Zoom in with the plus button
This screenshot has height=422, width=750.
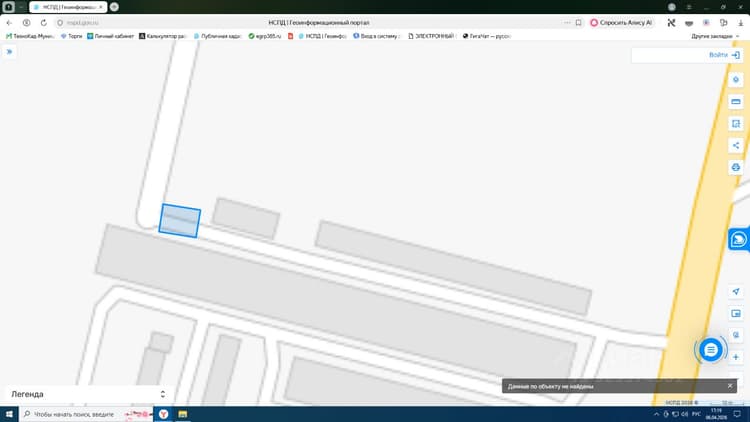point(736,357)
